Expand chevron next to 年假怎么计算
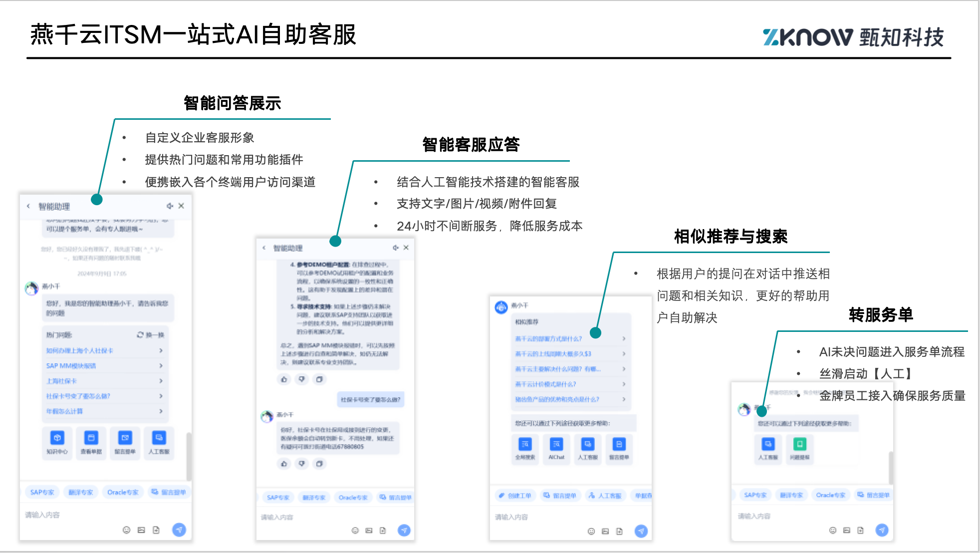The image size is (980, 553). (x=161, y=411)
